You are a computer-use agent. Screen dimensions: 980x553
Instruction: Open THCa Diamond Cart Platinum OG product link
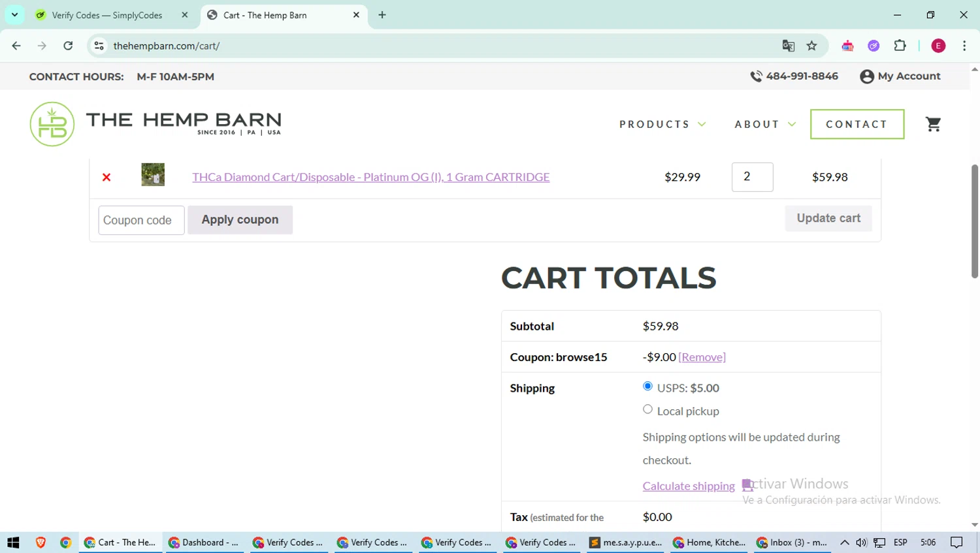tap(370, 177)
